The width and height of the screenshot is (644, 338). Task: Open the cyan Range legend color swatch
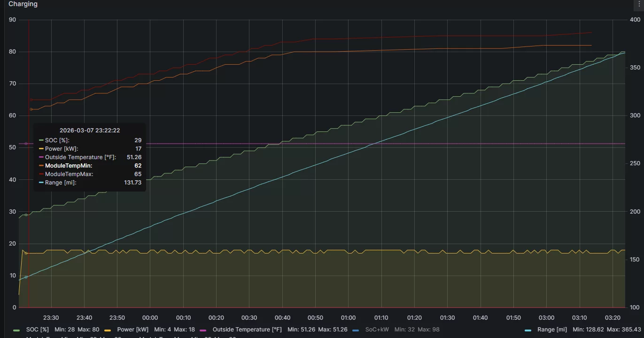(x=528, y=330)
